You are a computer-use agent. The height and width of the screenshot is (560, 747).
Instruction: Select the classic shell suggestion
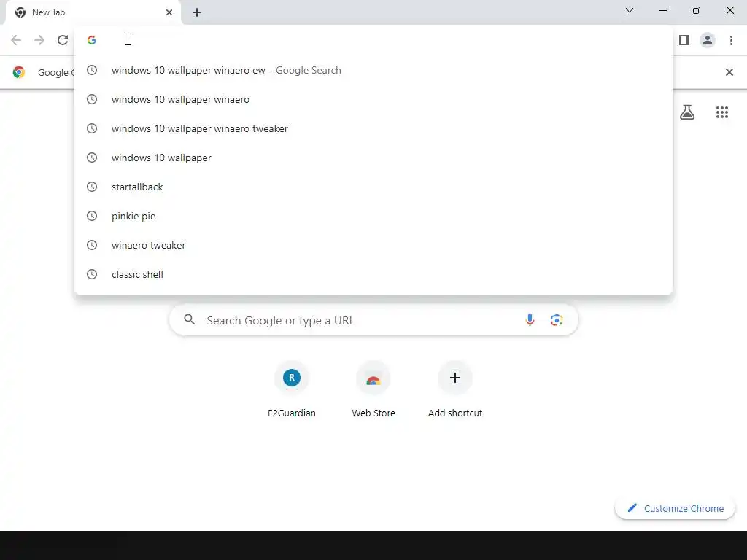373,274
